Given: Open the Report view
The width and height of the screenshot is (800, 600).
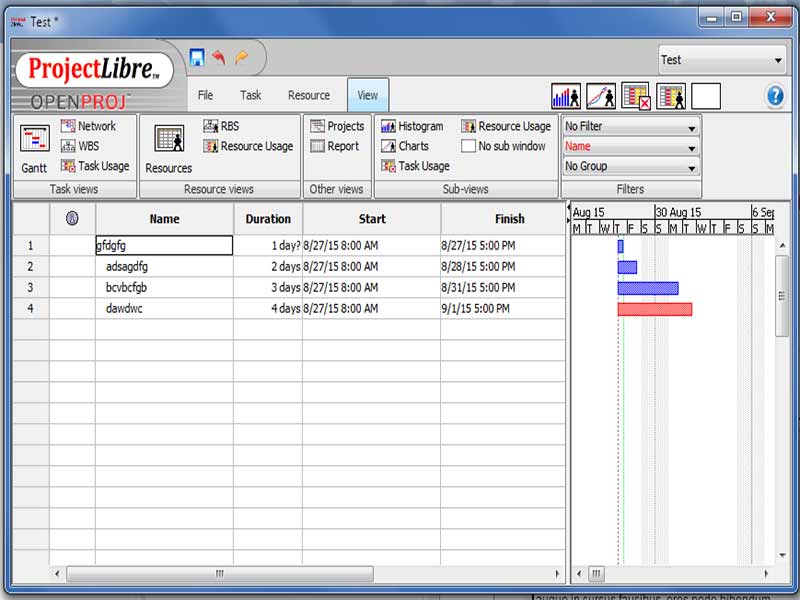Looking at the screenshot, I should [x=338, y=146].
